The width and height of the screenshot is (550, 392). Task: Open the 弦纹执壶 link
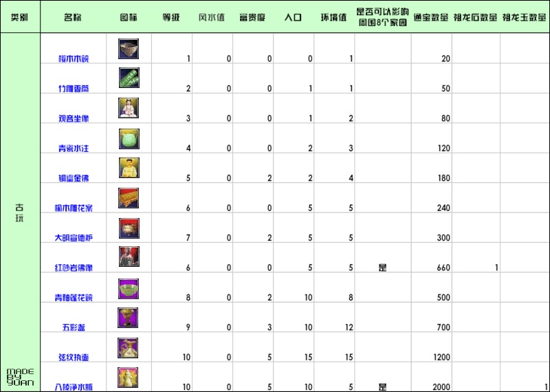pyautogui.click(x=74, y=357)
